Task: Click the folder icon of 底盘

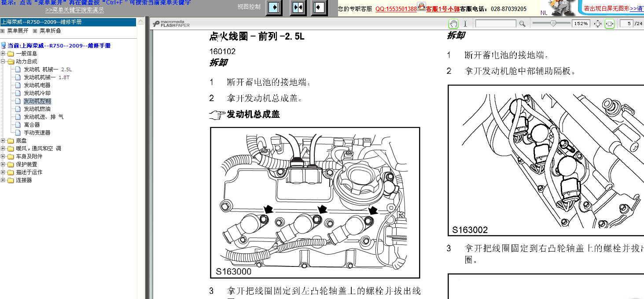Action: coord(11,141)
